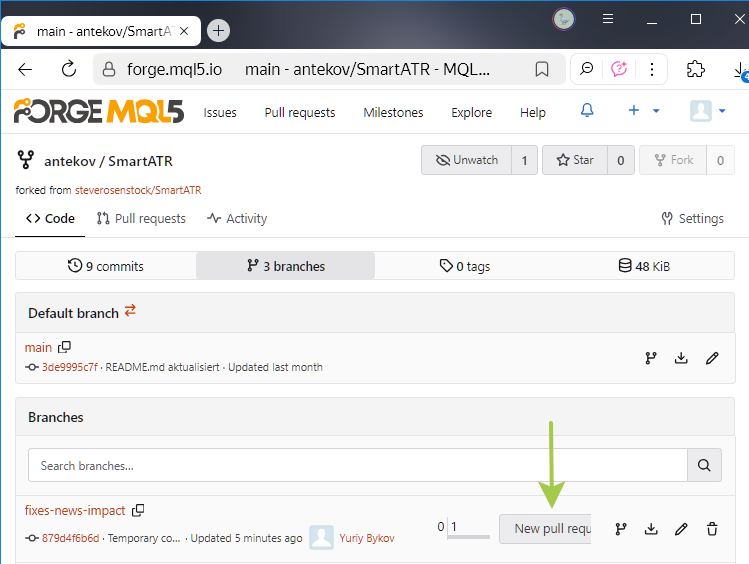Viewport: 749px width, 564px height.
Task: Open the downloads arrow in toolbar
Action: pos(740,71)
